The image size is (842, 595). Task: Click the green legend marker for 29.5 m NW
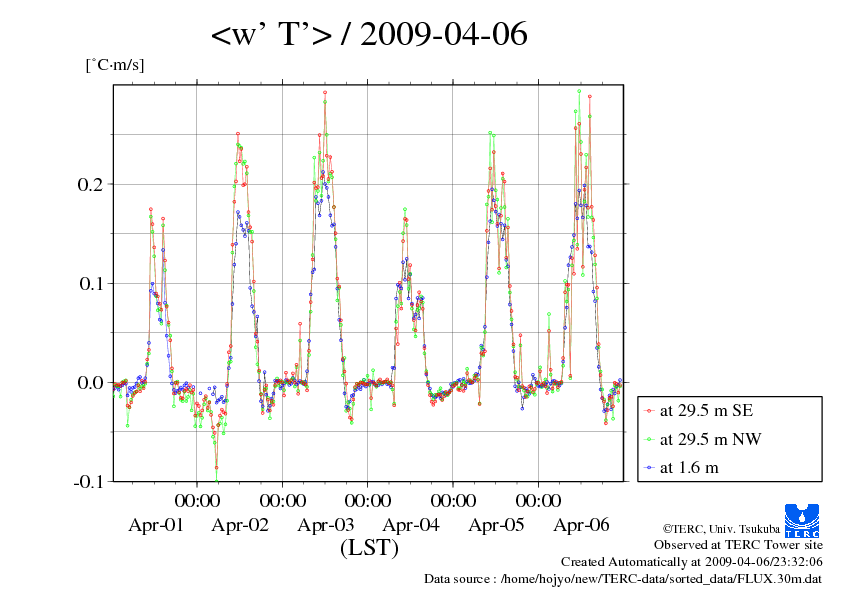(x=649, y=439)
